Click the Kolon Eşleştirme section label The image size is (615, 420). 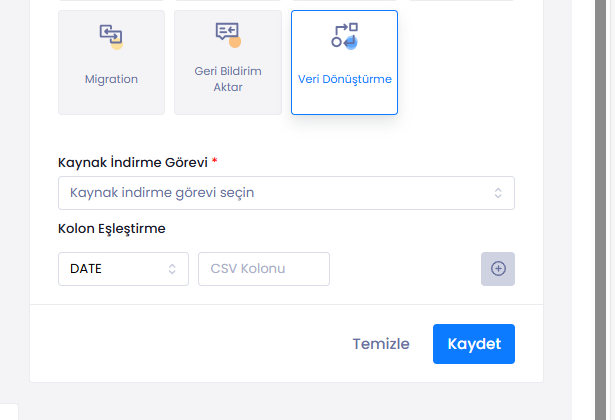tap(111, 228)
